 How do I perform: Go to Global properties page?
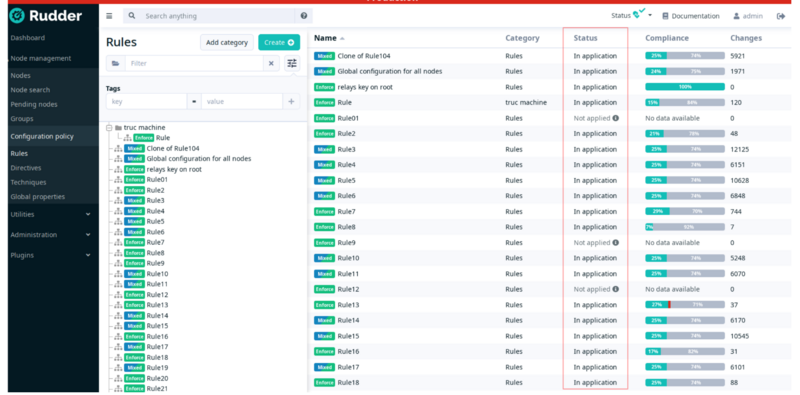click(37, 196)
